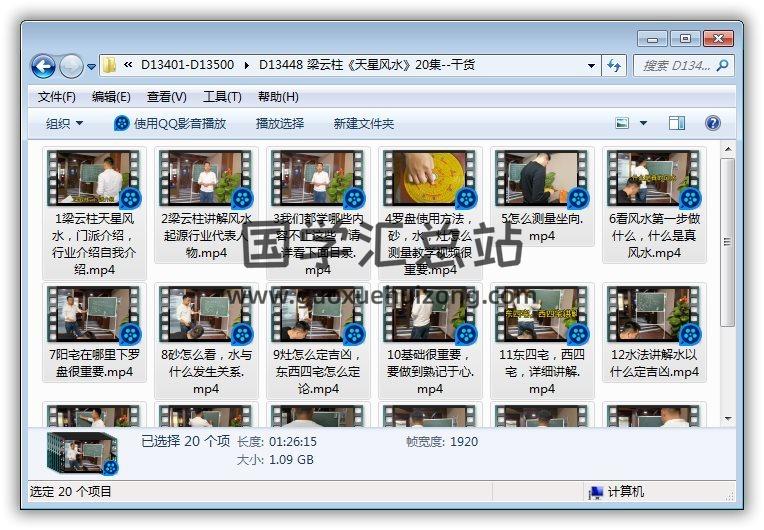The width and height of the screenshot is (764, 530).
Task: Click the 播放选择 toolbar button
Action: coord(280,124)
